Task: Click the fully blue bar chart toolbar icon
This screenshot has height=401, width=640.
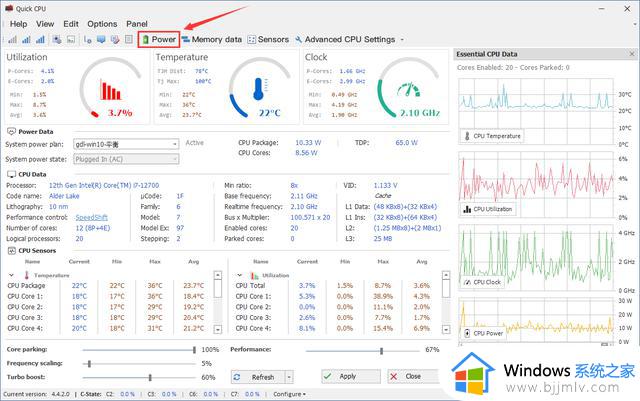Action: tap(40, 40)
